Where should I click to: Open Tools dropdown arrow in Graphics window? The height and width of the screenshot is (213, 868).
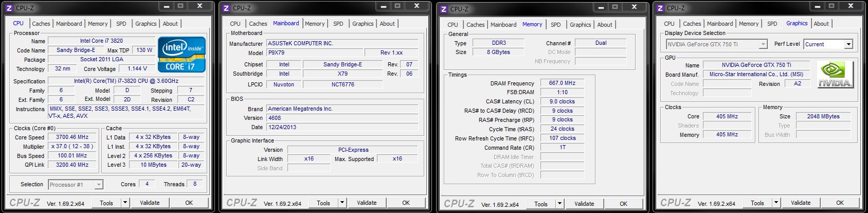776,203
